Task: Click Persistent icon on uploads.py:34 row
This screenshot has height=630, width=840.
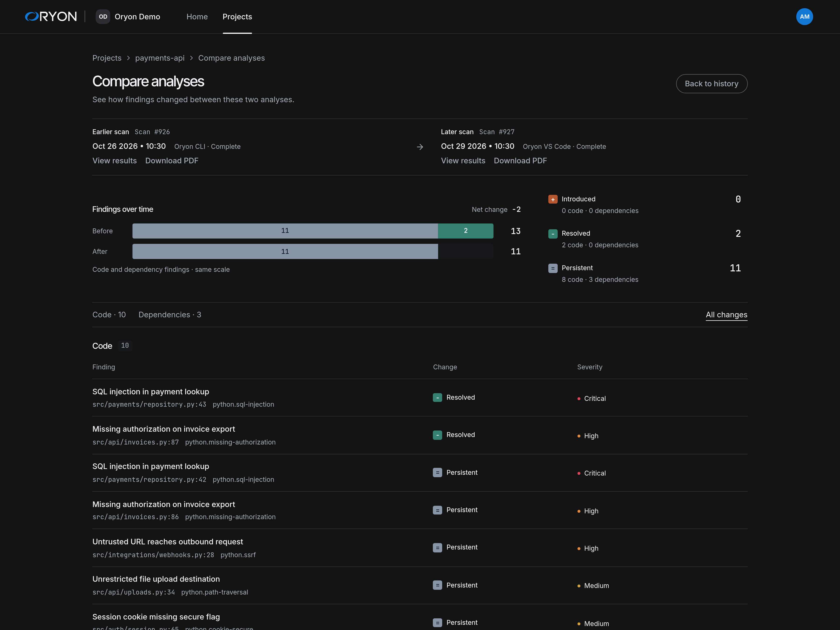Action: tap(437, 585)
